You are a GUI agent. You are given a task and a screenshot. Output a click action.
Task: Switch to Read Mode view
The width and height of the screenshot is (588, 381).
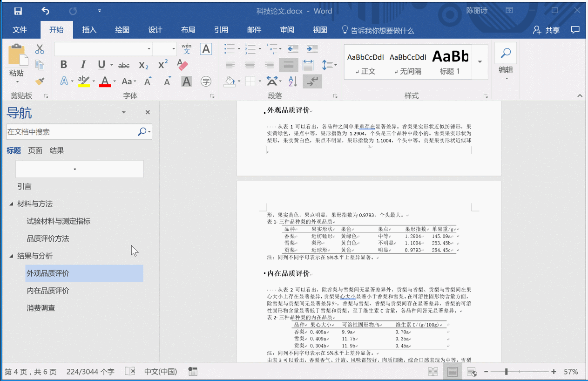coord(433,372)
